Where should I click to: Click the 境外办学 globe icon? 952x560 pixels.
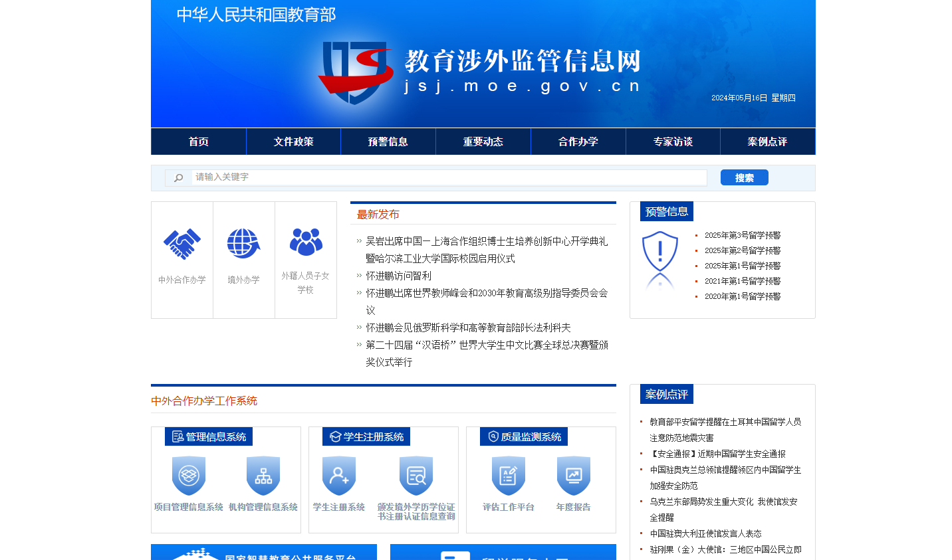pyautogui.click(x=243, y=242)
